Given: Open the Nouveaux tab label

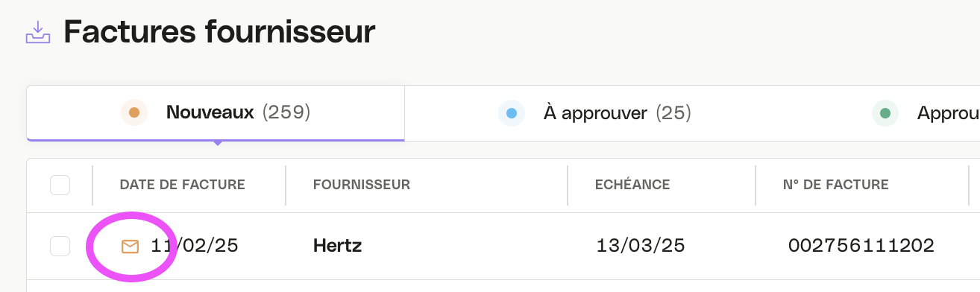Looking at the screenshot, I should coord(210,113).
